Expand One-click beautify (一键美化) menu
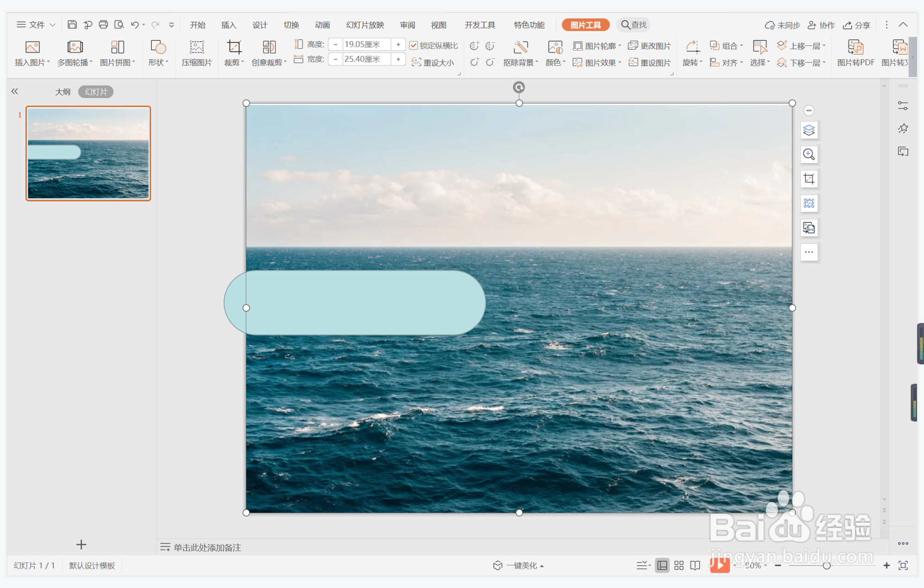This screenshot has height=588, width=924. tap(519, 565)
